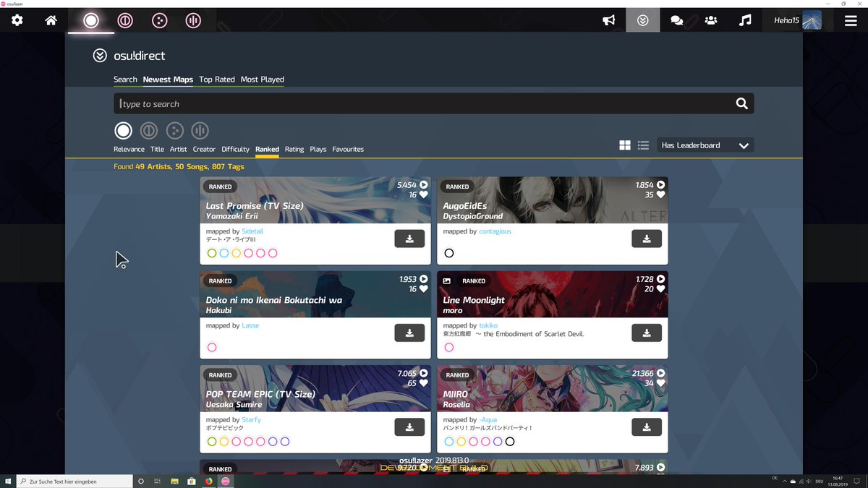Image resolution: width=868 pixels, height=488 pixels.
Task: Sort results by Ranked
Action: click(267, 149)
